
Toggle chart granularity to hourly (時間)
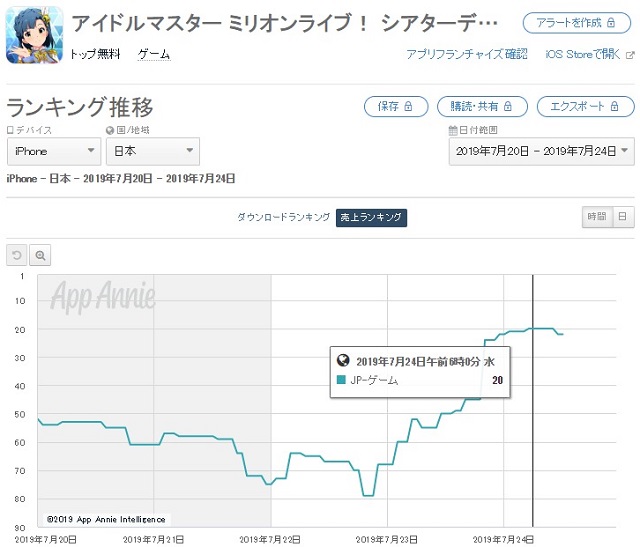pyautogui.click(x=596, y=217)
